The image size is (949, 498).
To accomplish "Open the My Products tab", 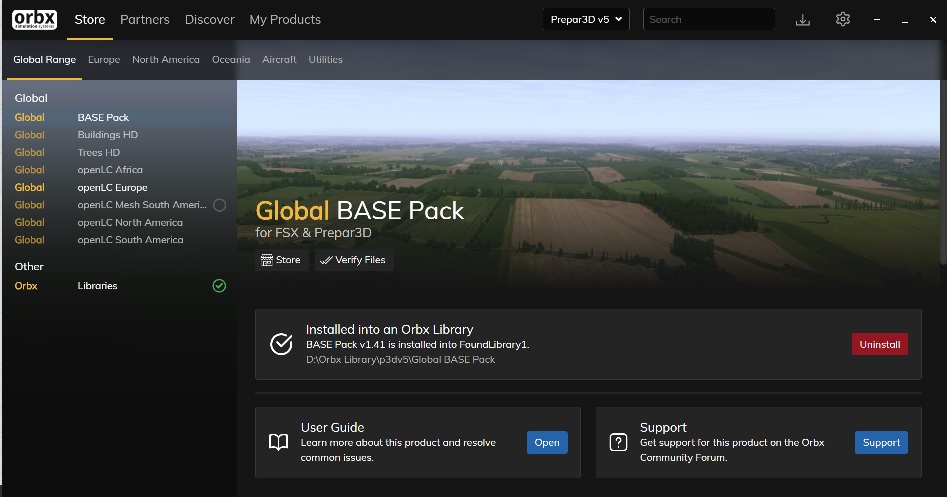I will tap(285, 19).
